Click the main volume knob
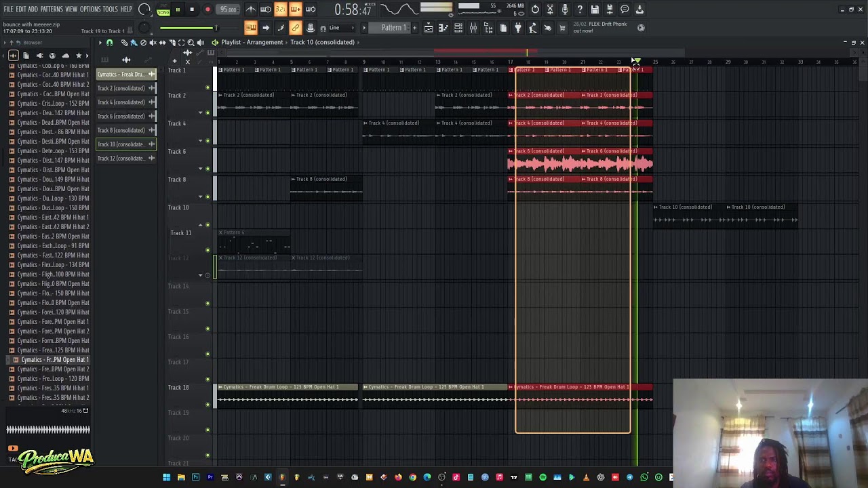Viewport: 868px width, 488px height. tap(144, 9)
